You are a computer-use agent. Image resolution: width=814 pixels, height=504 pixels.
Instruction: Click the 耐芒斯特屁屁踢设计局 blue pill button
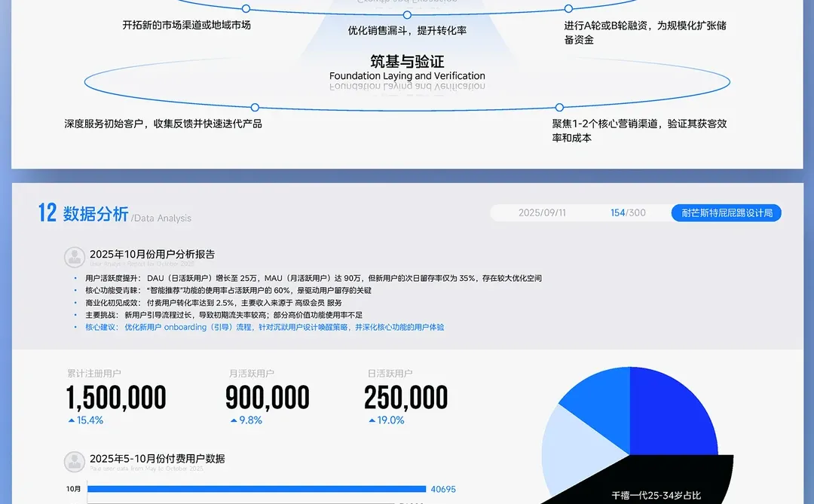727,212
